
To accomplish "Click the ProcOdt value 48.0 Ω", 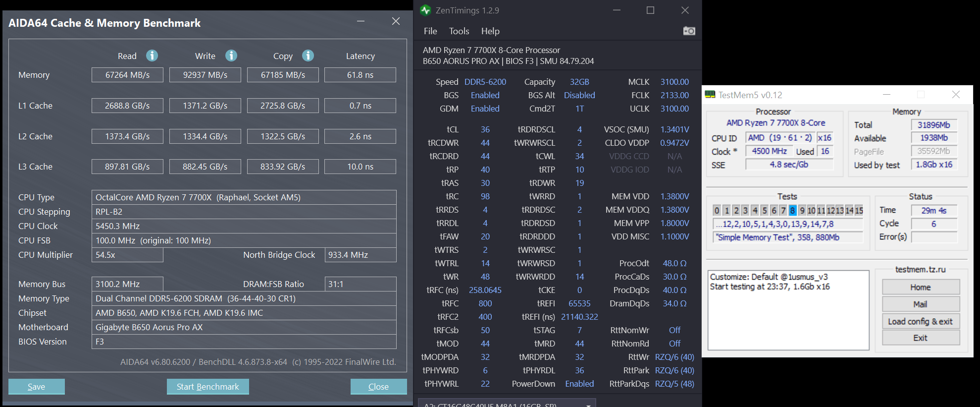I will pyautogui.click(x=674, y=263).
